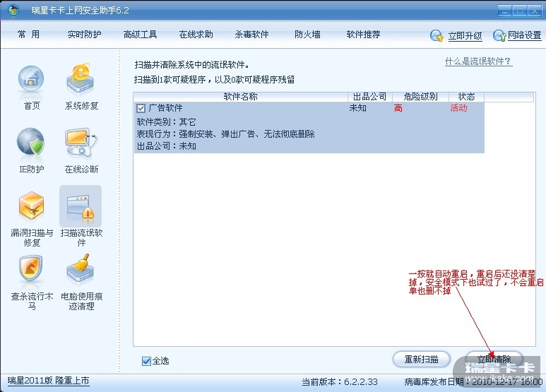Click the 软件类别:其它 detail line
Screen dimensions: 546x392
(166, 122)
